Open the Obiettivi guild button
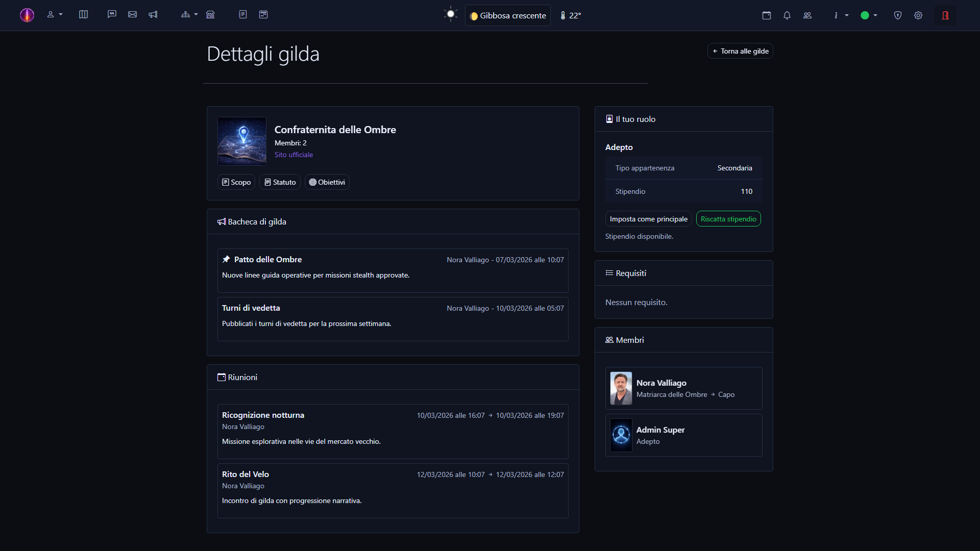The width and height of the screenshot is (980, 551). pos(327,182)
